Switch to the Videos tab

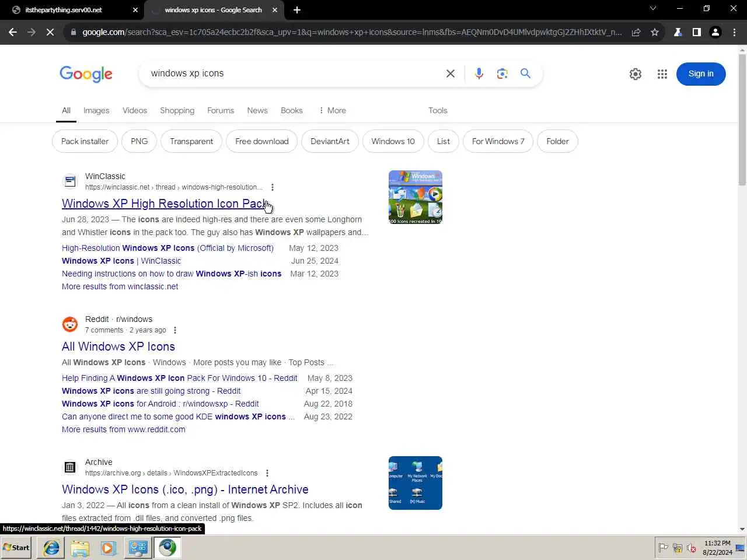click(x=135, y=110)
